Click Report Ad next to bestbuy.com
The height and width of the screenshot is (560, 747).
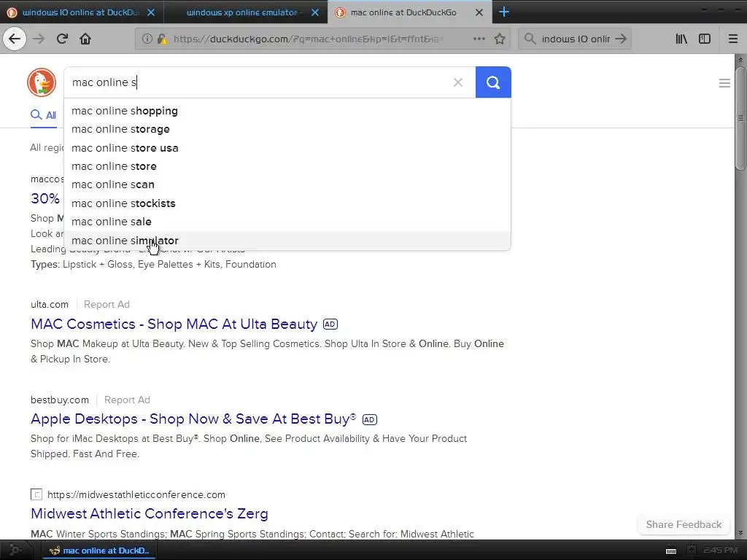pos(127,400)
